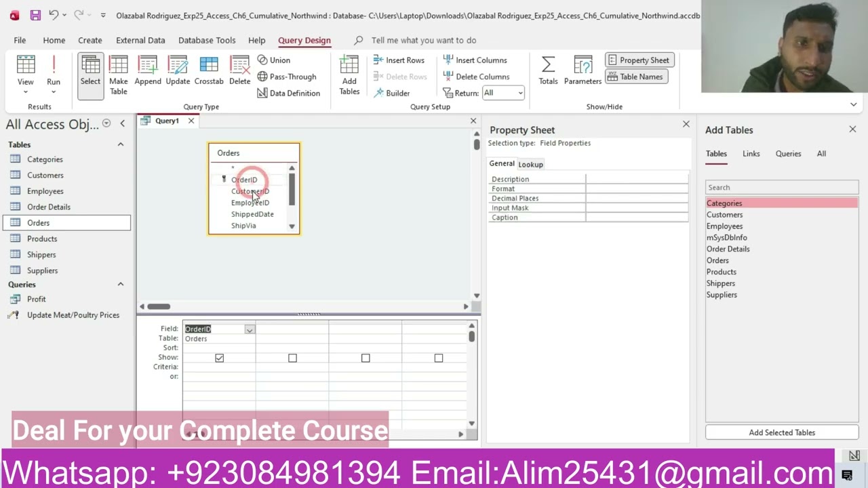The image size is (868, 488).
Task: Open the Field dropdown for OrderID column
Action: pos(250,329)
